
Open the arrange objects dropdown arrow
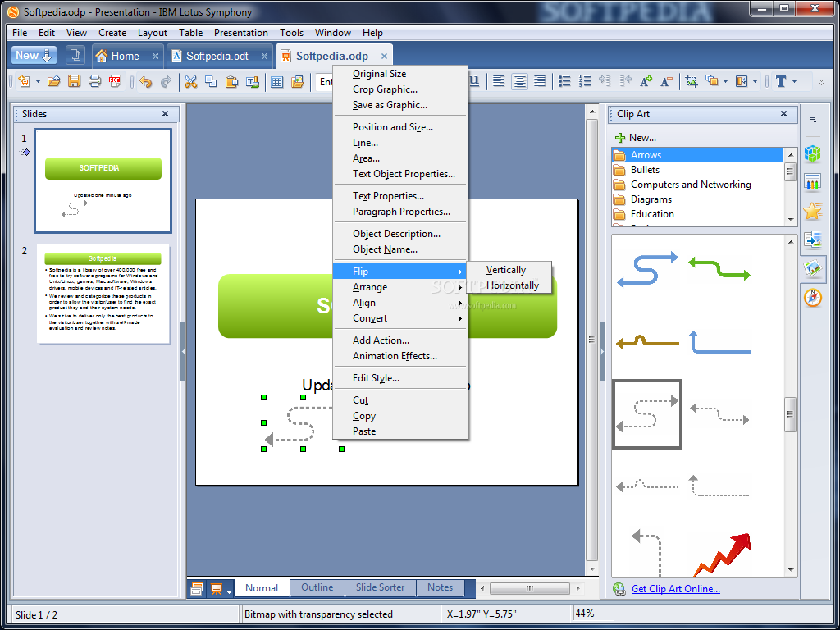[x=725, y=82]
